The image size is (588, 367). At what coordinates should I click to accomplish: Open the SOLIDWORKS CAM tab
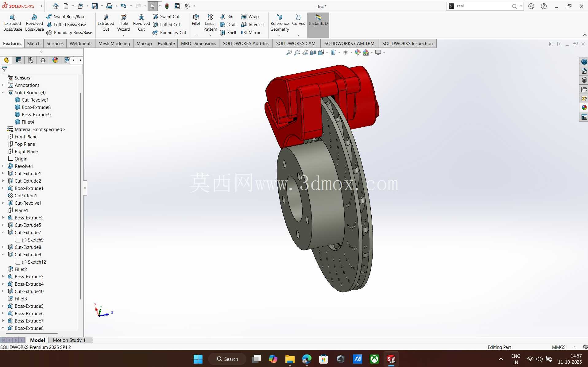coord(296,44)
